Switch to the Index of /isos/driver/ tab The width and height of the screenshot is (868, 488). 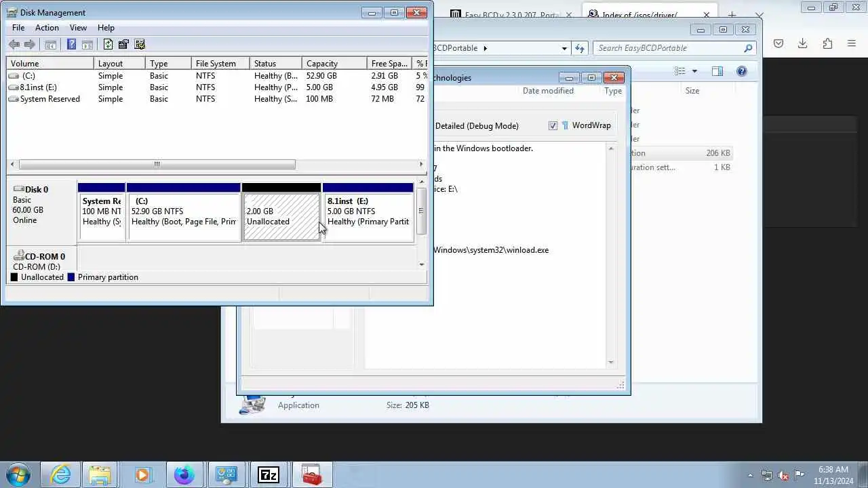point(648,14)
